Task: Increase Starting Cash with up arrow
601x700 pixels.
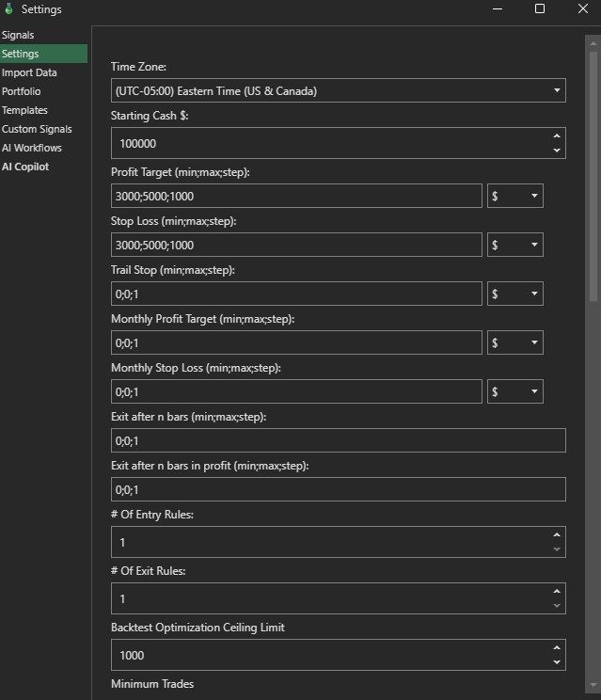Action: [x=557, y=136]
